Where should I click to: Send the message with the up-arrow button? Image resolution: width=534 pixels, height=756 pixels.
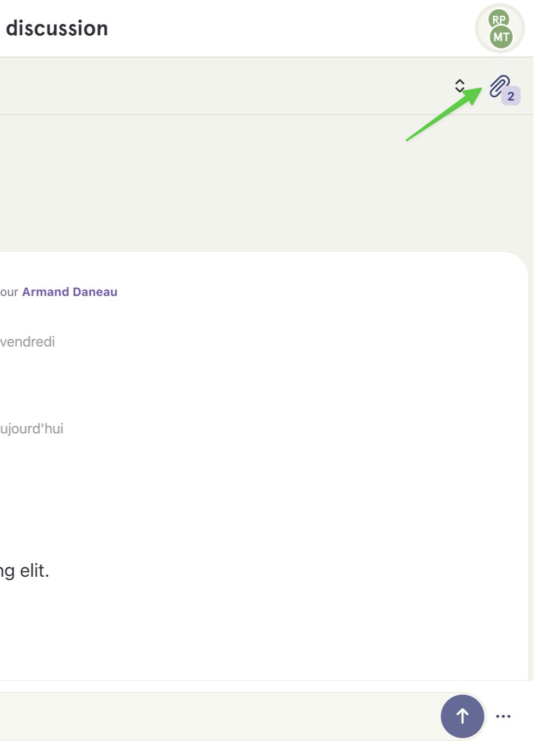tap(462, 716)
